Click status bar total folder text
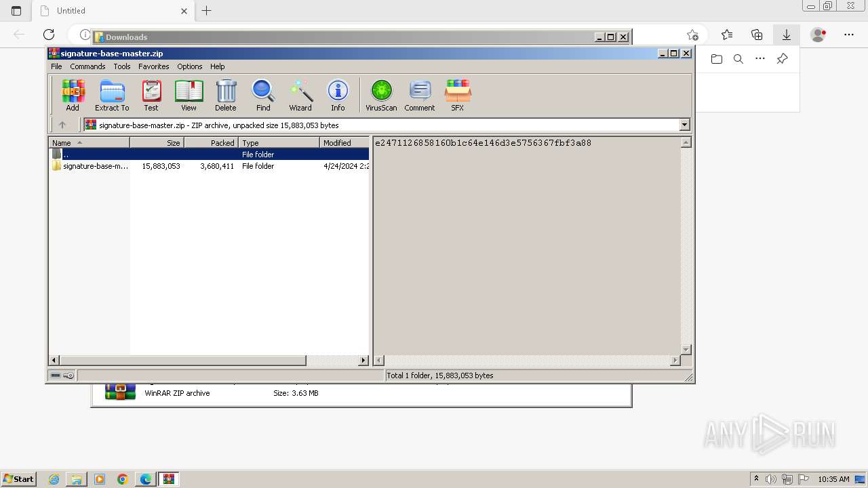868x488 pixels. (x=440, y=375)
